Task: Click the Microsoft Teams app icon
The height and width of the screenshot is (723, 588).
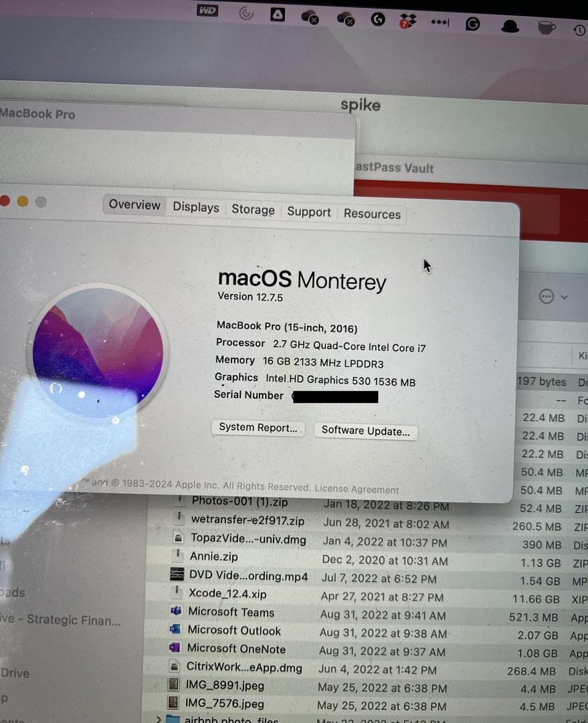Action: tap(175, 611)
